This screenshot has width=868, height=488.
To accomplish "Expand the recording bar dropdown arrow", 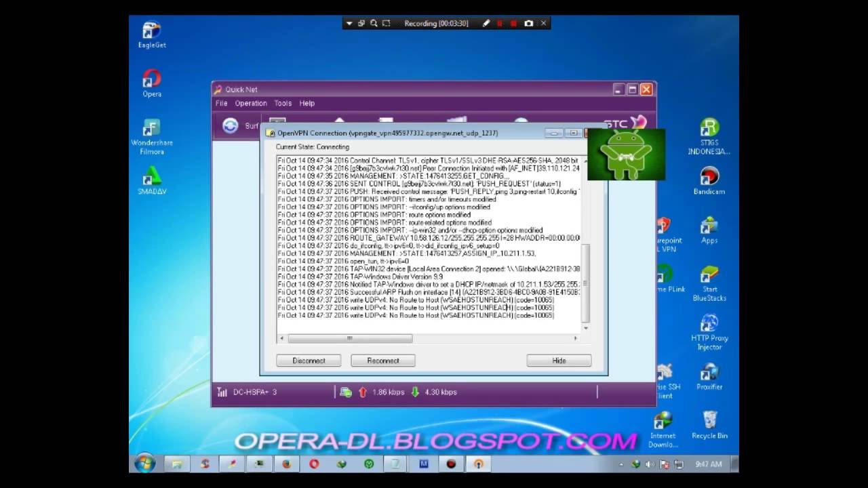I will [349, 23].
